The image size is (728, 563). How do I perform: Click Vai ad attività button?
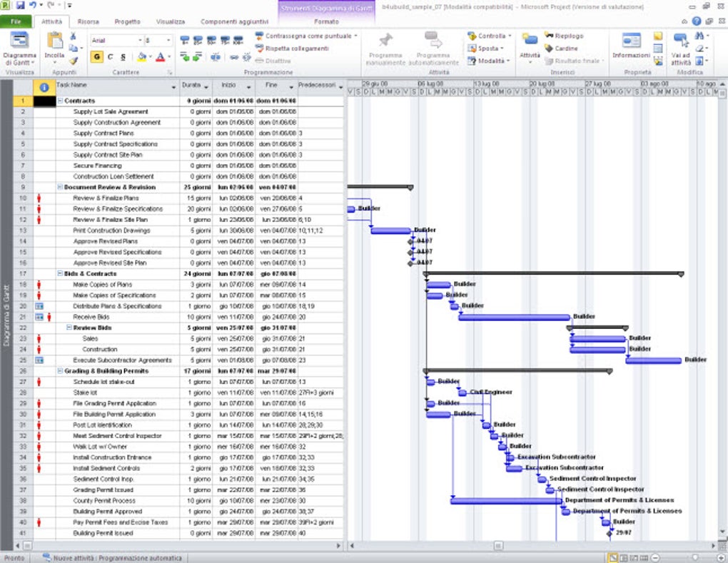click(x=681, y=49)
